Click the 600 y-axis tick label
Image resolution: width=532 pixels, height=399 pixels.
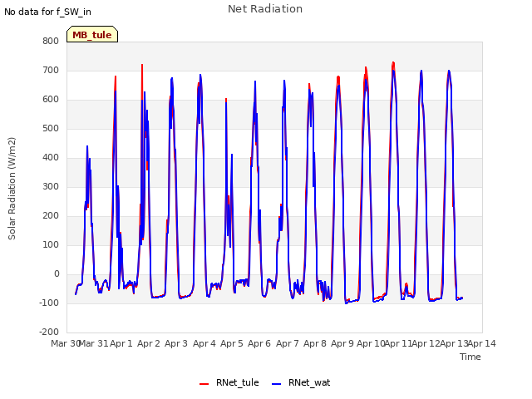pos(51,100)
